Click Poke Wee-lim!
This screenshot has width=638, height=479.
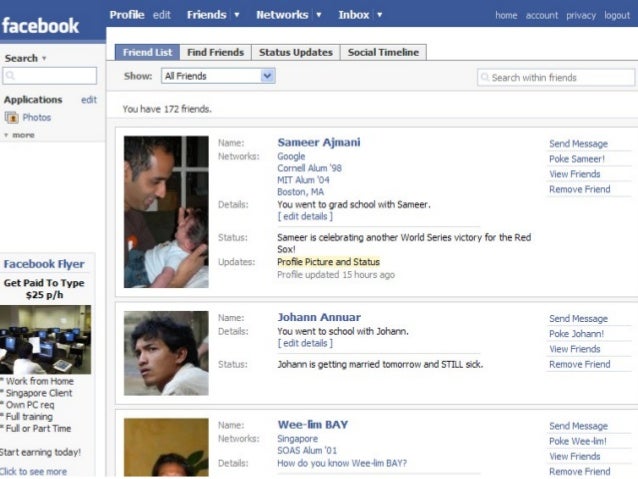click(577, 441)
